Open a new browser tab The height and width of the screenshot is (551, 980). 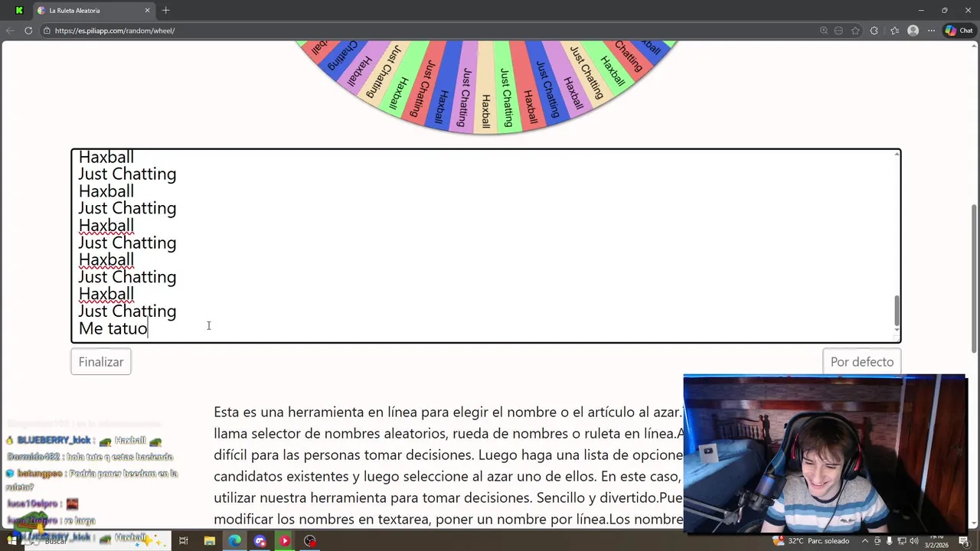[x=165, y=11]
